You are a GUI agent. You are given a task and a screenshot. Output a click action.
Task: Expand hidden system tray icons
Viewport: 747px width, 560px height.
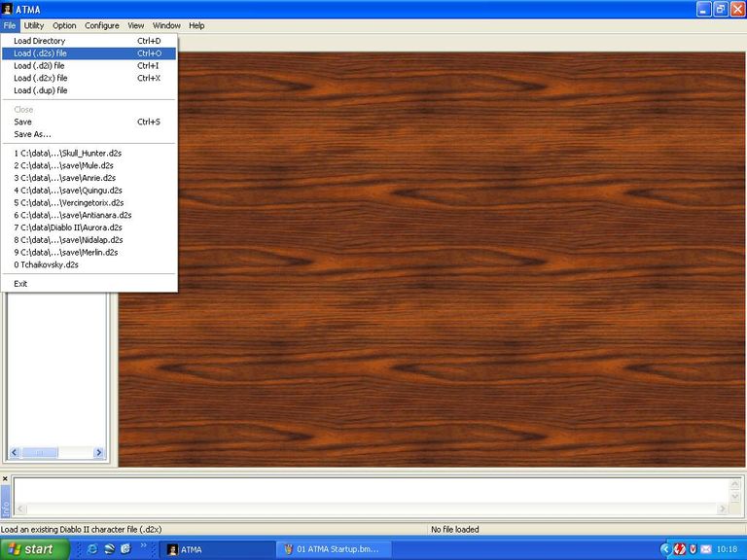tap(665, 549)
